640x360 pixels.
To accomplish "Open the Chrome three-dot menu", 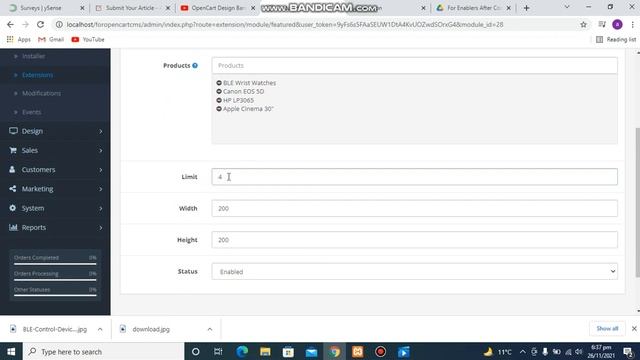I will (x=632, y=24).
